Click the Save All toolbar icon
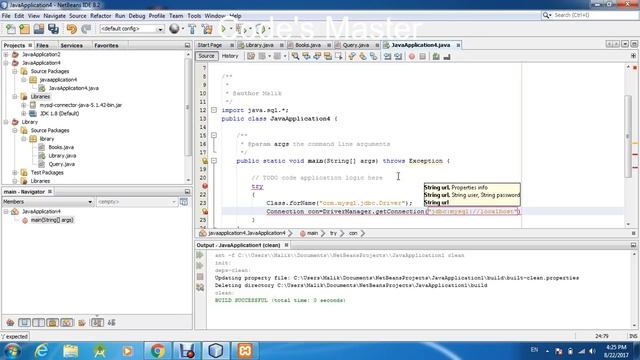640x360 pixels. [x=53, y=29]
